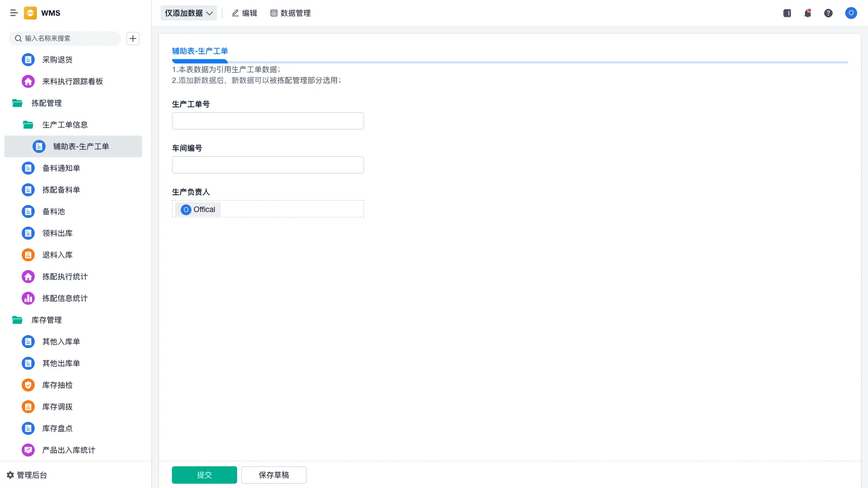Click the 其他出库单 form icon
868x488 pixels.
coord(28,363)
